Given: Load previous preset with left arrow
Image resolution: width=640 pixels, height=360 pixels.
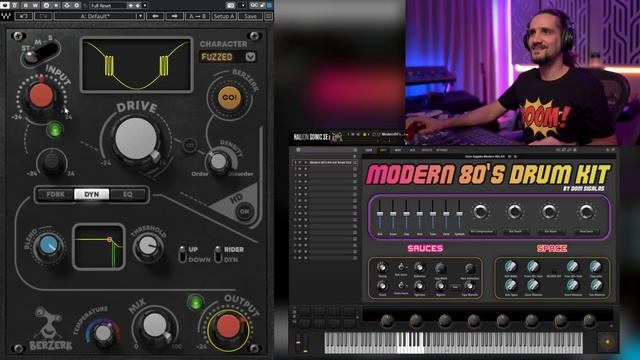Looking at the screenshot, I should point(155,16).
